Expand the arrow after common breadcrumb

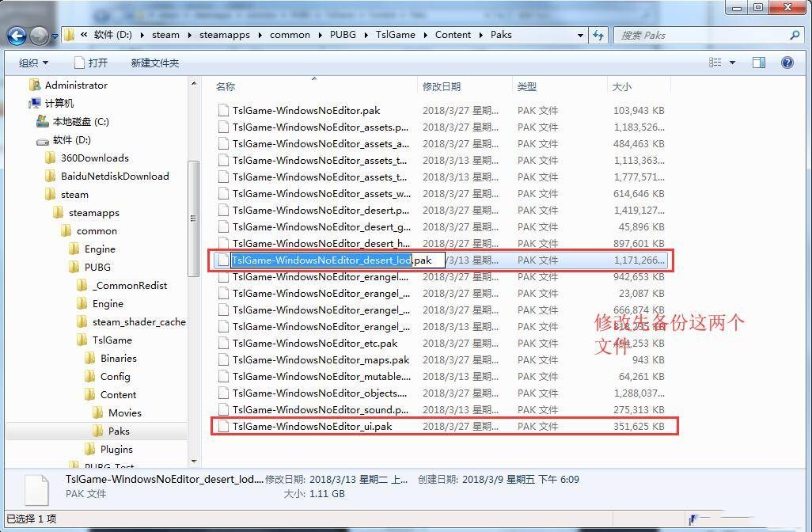[320, 35]
